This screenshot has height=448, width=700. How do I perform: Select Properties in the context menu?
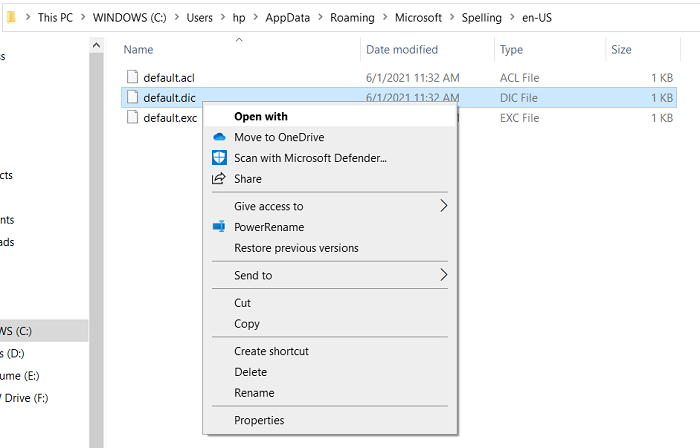point(259,420)
